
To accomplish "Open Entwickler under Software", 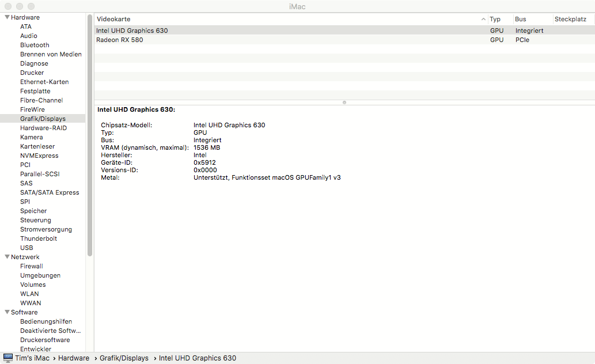I will (x=36, y=349).
